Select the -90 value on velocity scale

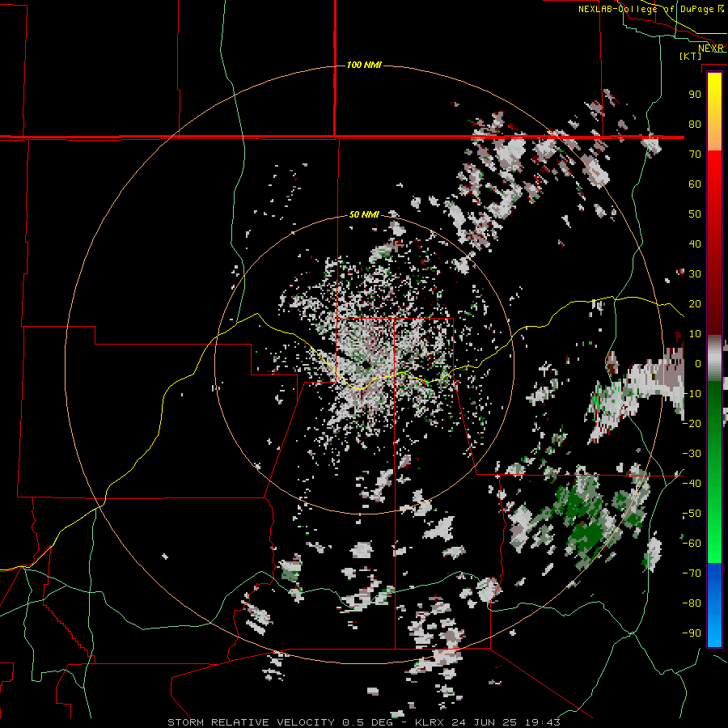[692, 633]
